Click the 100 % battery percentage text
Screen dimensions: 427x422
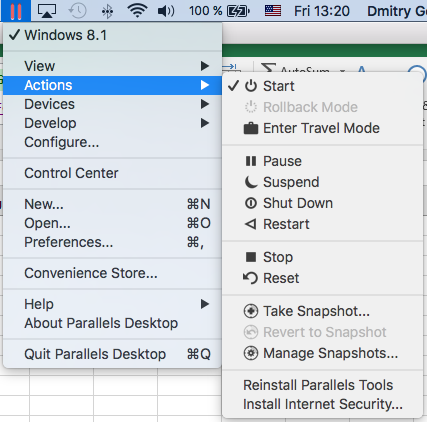205,11
